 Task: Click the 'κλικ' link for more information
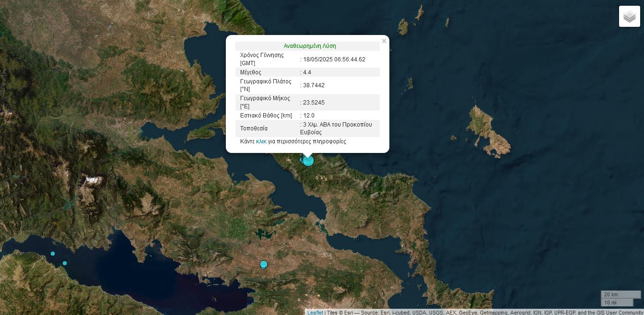click(x=261, y=141)
